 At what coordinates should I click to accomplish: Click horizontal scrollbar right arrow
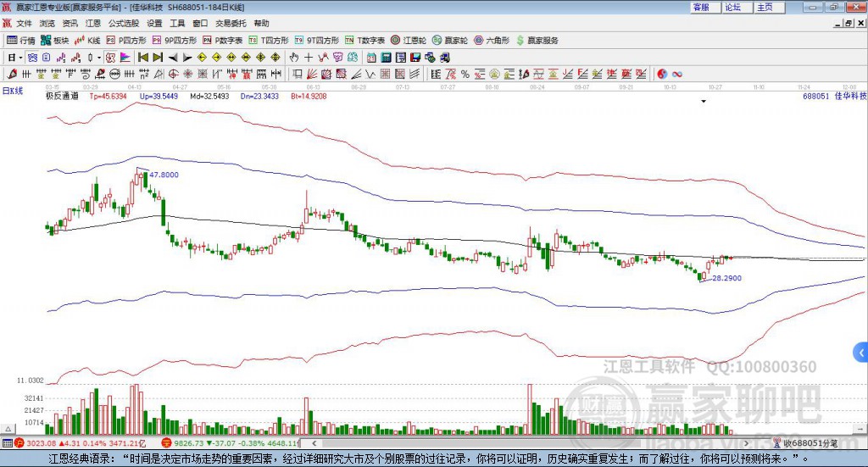point(746,443)
